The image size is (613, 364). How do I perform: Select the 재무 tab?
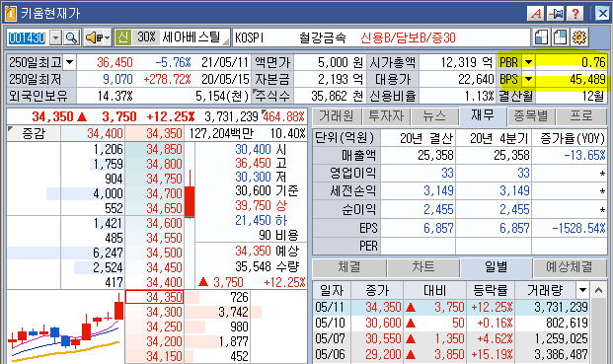pyautogui.click(x=483, y=115)
